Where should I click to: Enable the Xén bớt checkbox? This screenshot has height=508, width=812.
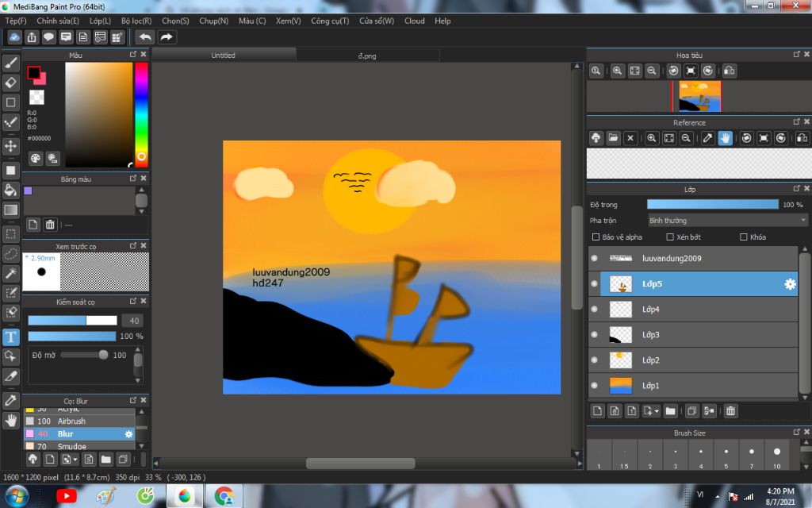click(x=669, y=237)
